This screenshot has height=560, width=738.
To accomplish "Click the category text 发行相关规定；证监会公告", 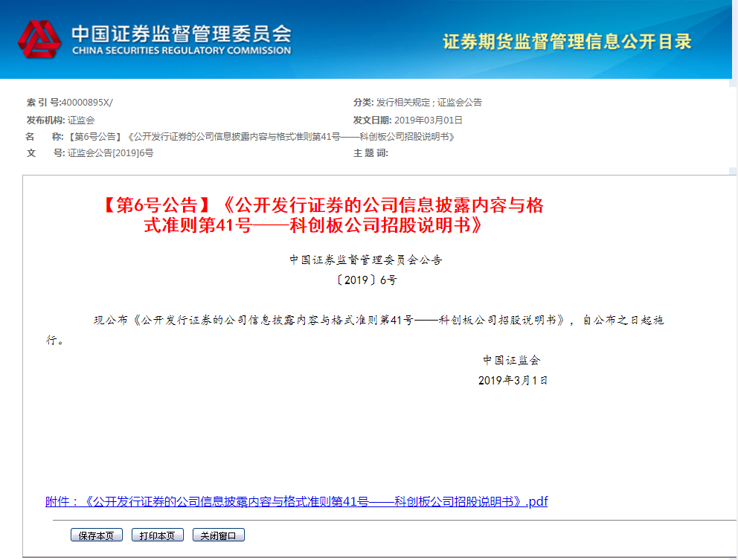I will [429, 103].
